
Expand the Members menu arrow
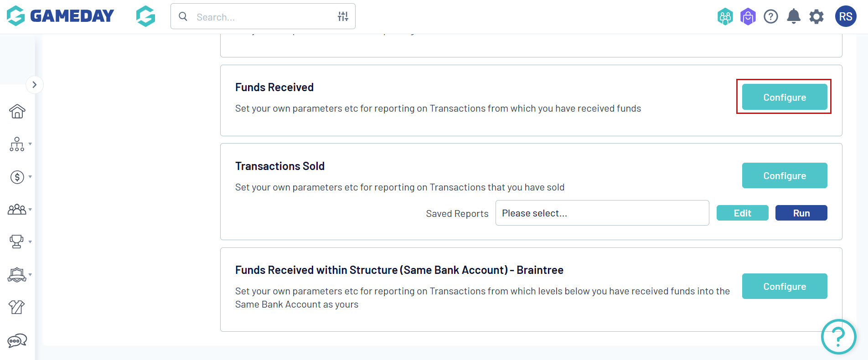click(30, 210)
